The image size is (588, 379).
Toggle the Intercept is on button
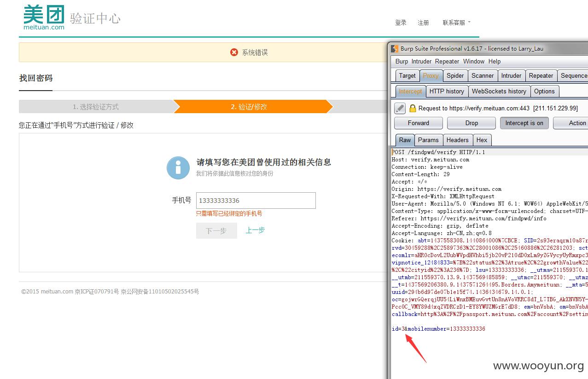click(524, 123)
